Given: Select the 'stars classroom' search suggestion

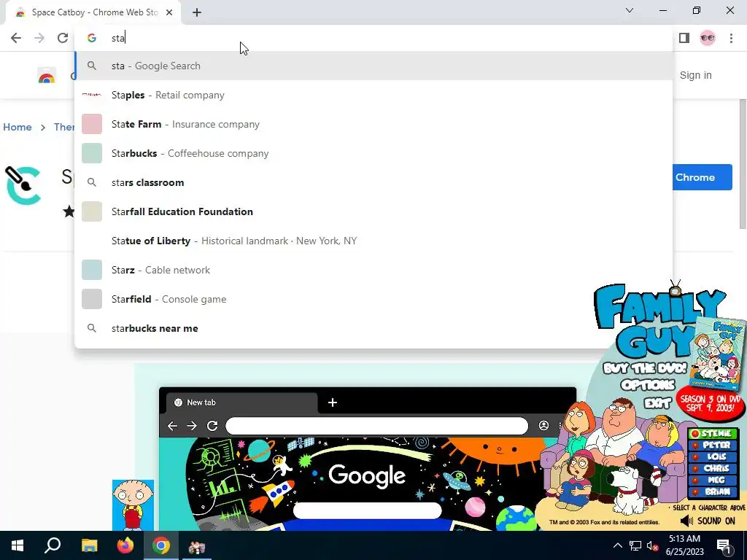Looking at the screenshot, I should (x=373, y=182).
